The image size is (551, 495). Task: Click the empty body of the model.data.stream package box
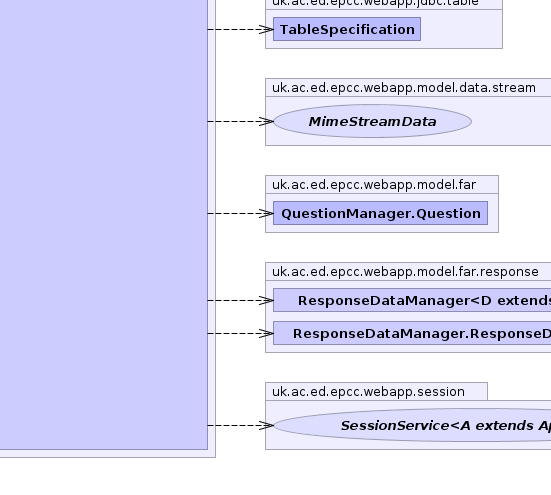[511, 121]
